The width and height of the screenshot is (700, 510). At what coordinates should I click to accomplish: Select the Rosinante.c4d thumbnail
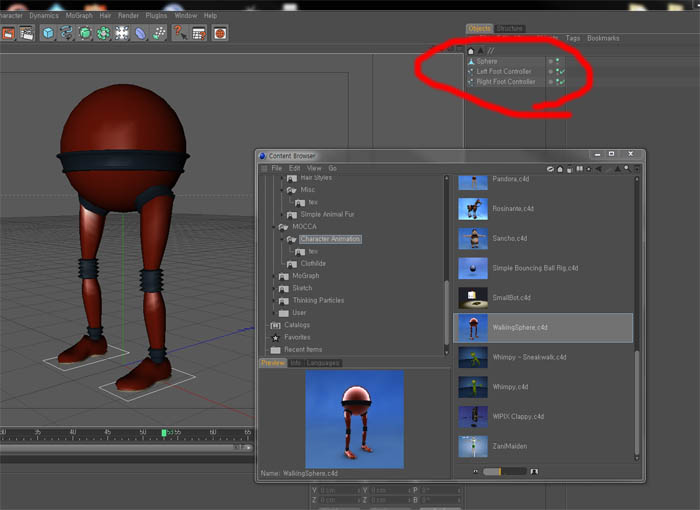473,209
